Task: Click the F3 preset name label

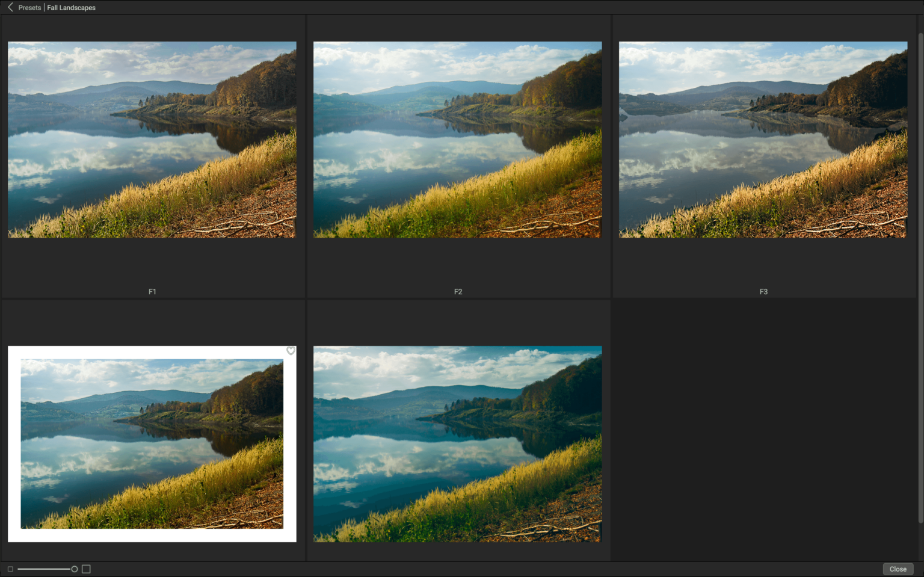Action: point(763,291)
